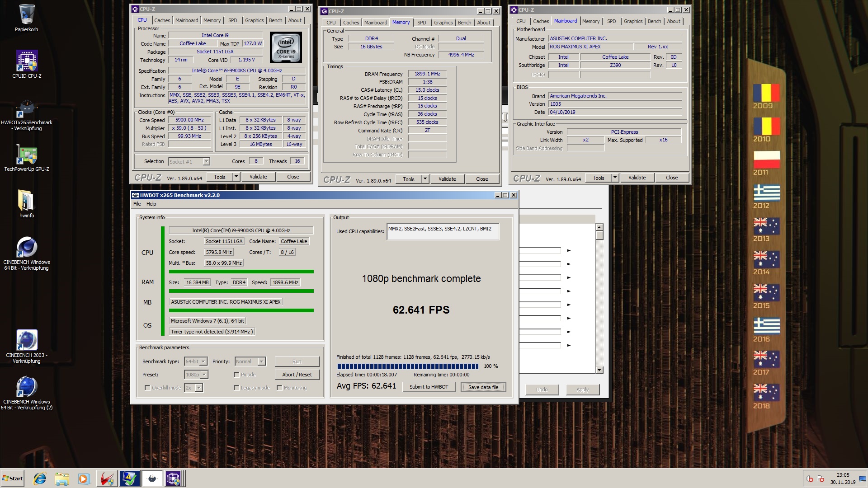The height and width of the screenshot is (488, 868).
Task: Expand Tools arrow in Memory CPU-Z window
Action: coord(425,179)
